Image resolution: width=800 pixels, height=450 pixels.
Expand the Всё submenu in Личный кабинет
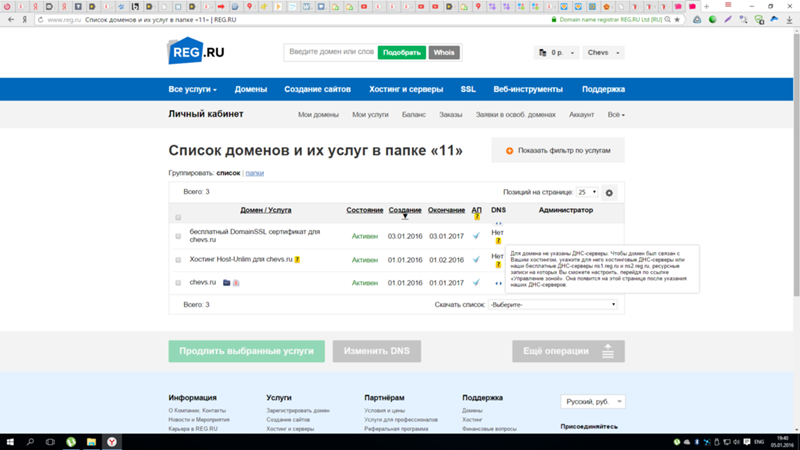(x=616, y=115)
